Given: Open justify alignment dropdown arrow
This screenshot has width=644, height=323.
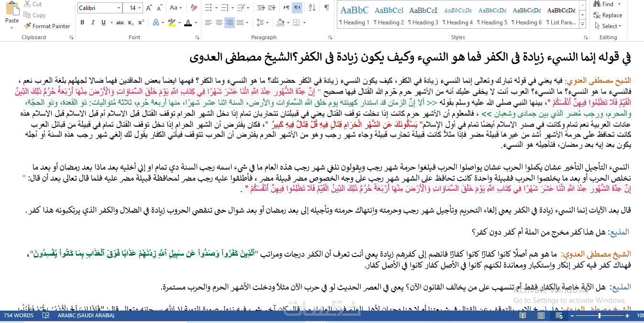Looking at the screenshot, I should 247,22.
